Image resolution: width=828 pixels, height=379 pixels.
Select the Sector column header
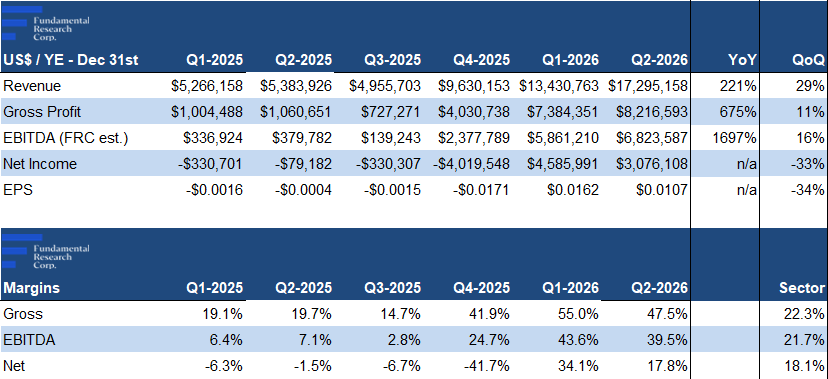(x=802, y=288)
